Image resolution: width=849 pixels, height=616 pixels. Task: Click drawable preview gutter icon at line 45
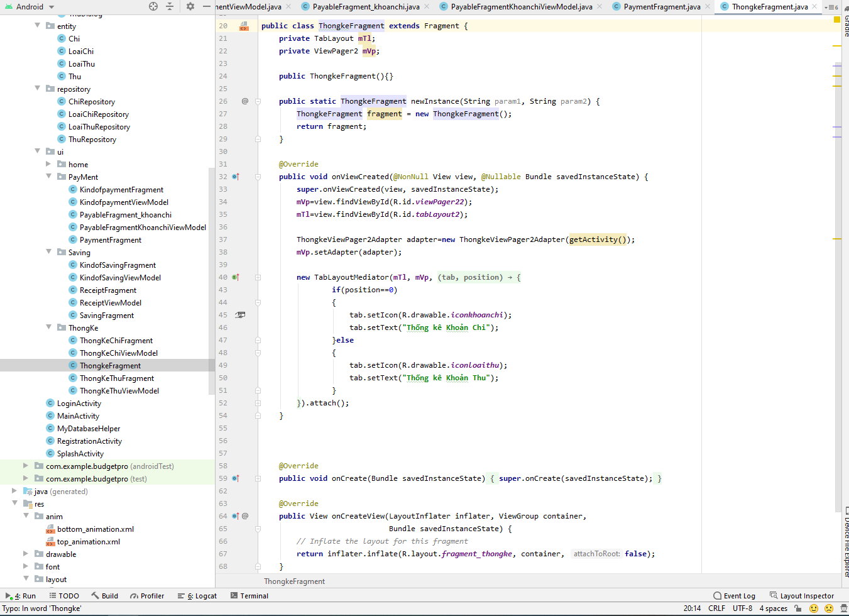(240, 315)
